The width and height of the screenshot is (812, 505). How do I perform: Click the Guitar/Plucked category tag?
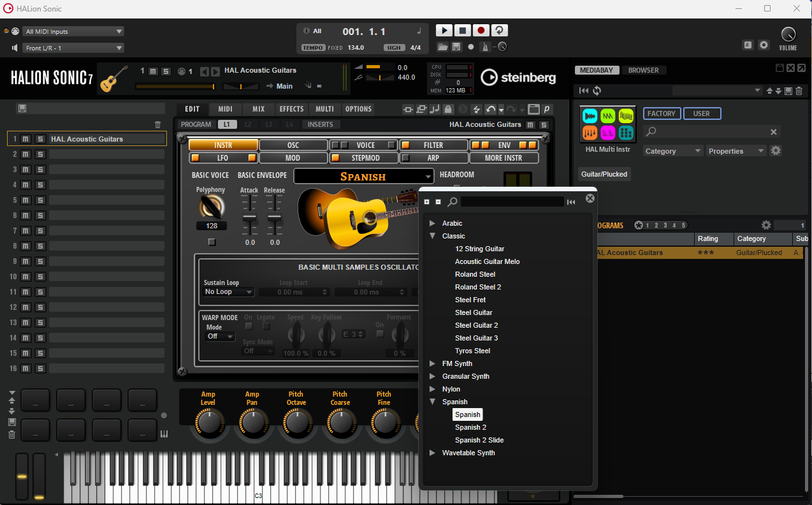(x=604, y=174)
